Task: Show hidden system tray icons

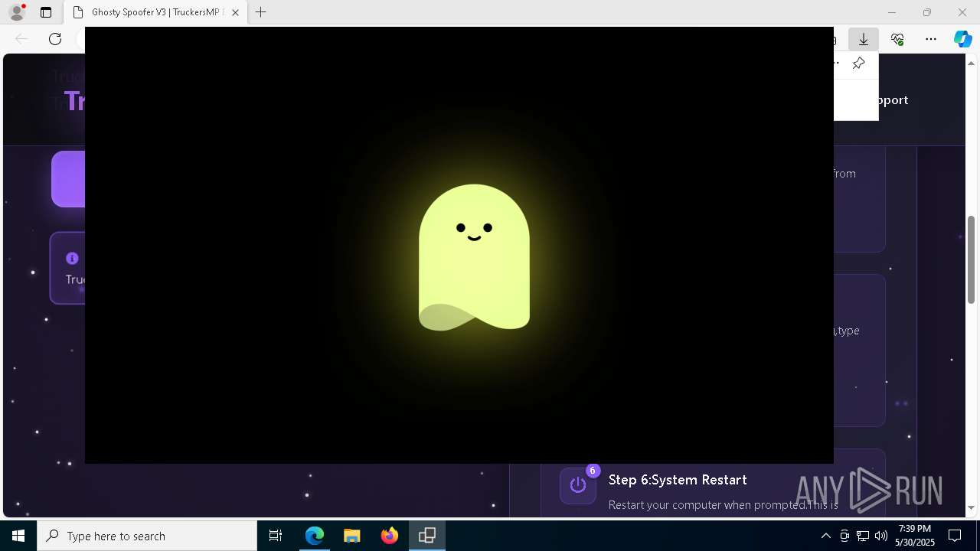Action: [825, 536]
